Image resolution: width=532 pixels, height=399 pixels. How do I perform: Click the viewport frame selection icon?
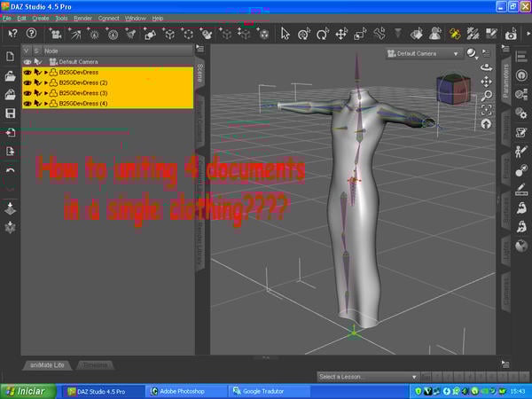[x=486, y=110]
